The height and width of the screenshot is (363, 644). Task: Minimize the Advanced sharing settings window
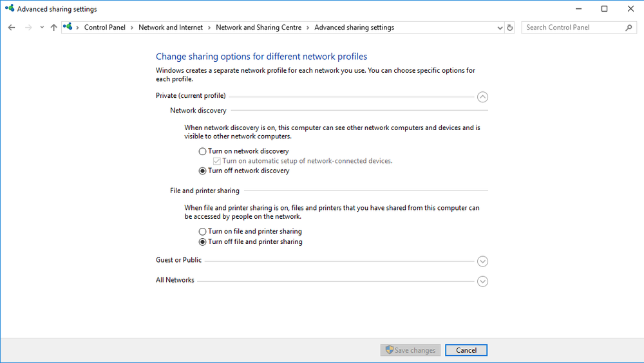pyautogui.click(x=579, y=8)
